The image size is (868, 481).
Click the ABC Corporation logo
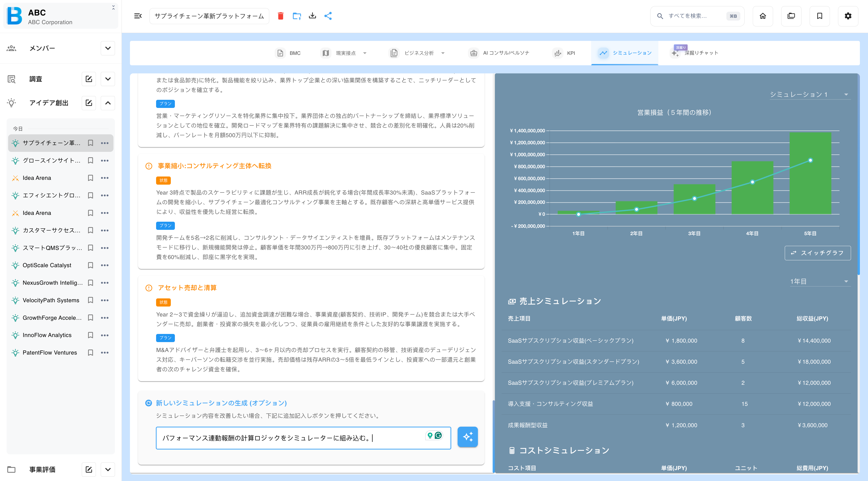(x=14, y=16)
